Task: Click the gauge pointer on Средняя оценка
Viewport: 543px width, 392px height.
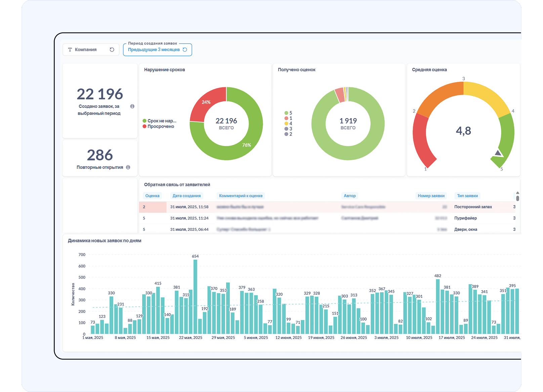Action: pos(498,154)
